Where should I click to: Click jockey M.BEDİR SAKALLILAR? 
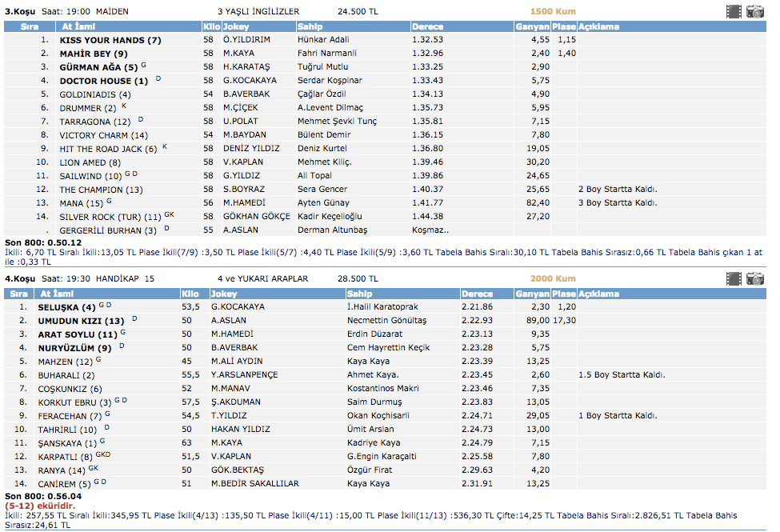[x=254, y=484]
